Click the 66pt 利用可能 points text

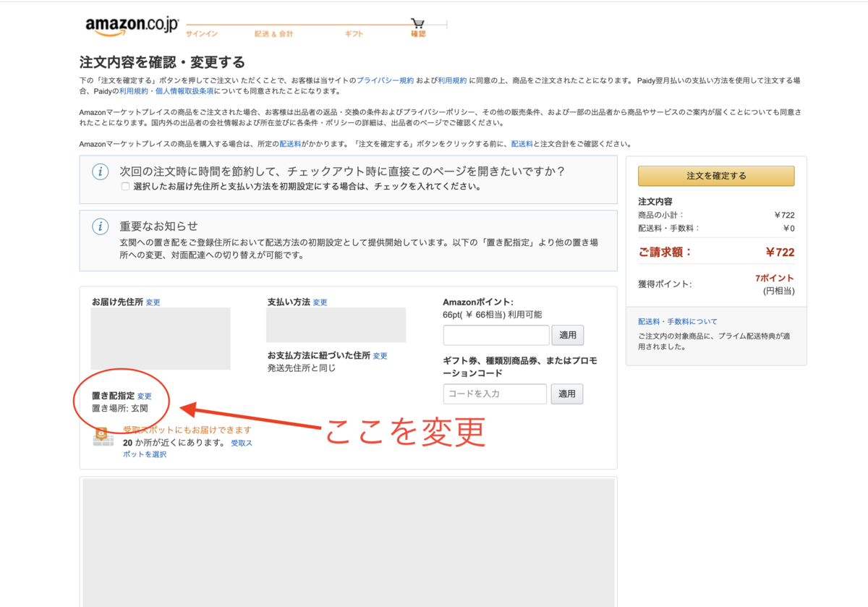[x=493, y=315]
